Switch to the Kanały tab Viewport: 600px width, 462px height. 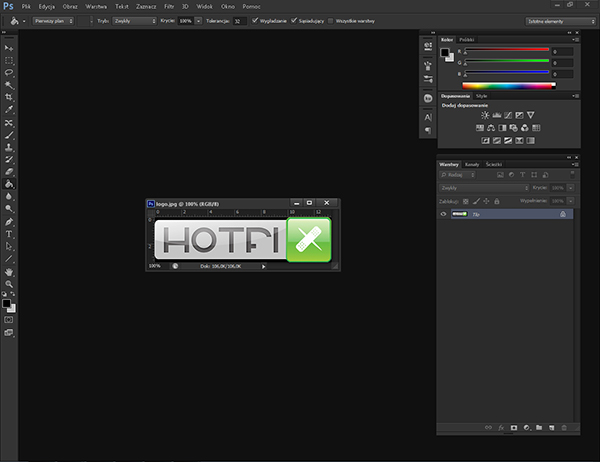click(x=472, y=165)
